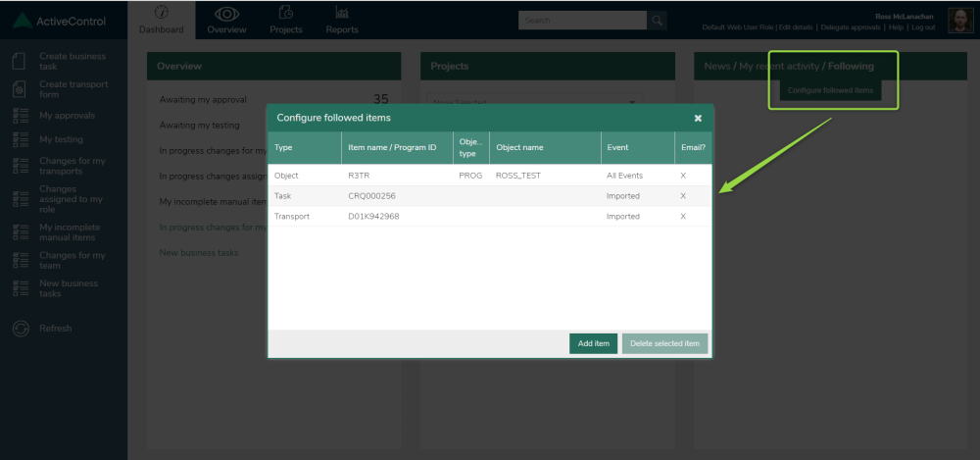980x460 pixels.
Task: Click the All Events cell
Action: point(624,176)
